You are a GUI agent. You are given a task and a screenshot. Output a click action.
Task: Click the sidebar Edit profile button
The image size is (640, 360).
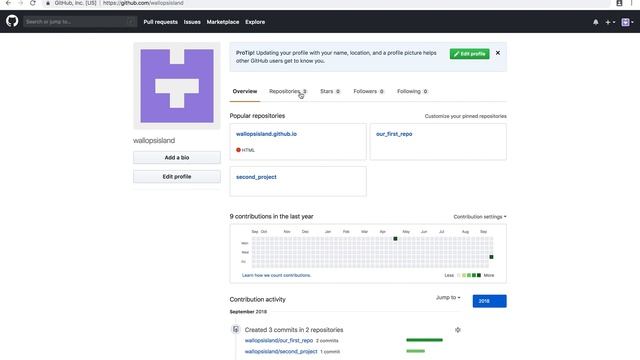click(x=177, y=177)
